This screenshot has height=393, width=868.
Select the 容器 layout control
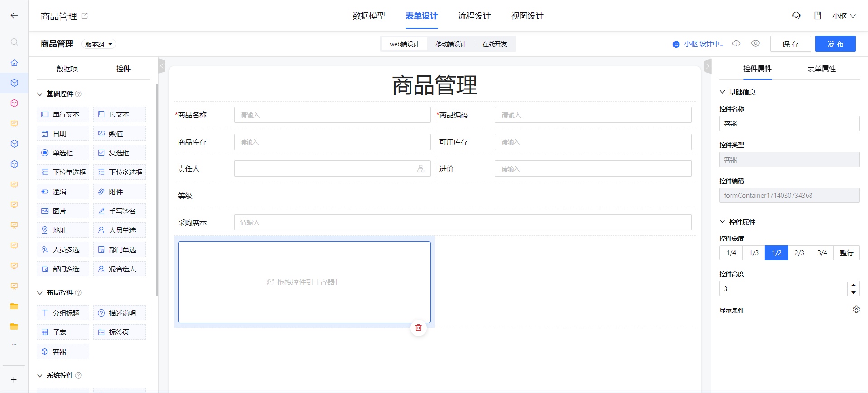62,351
